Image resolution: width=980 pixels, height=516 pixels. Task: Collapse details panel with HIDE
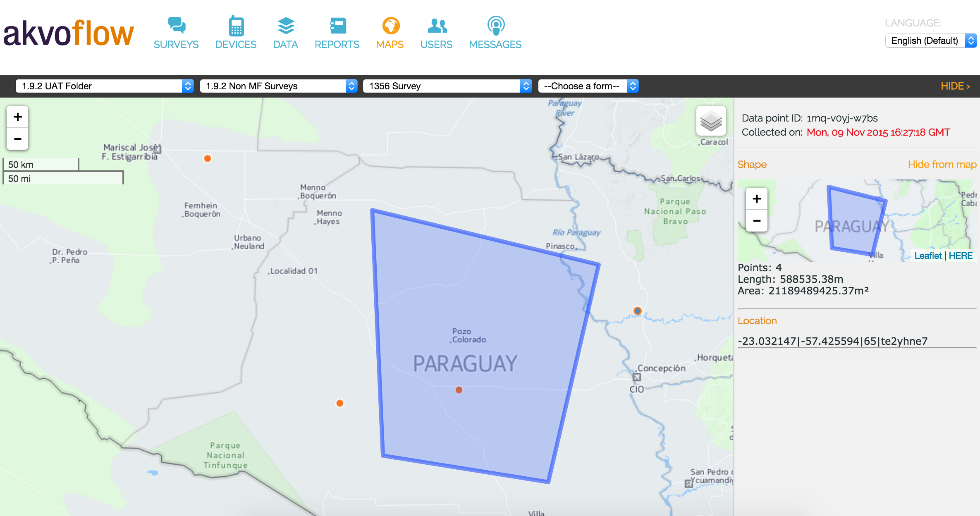coord(955,86)
